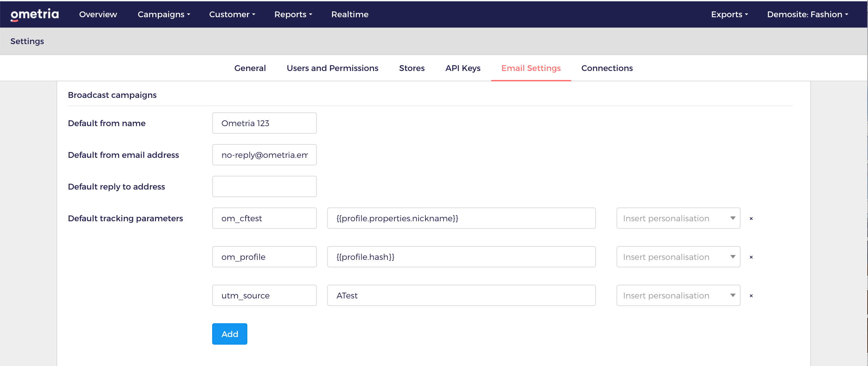Open Insert personalisation dropdown for om_profile
The height and width of the screenshot is (366, 868).
pos(678,257)
